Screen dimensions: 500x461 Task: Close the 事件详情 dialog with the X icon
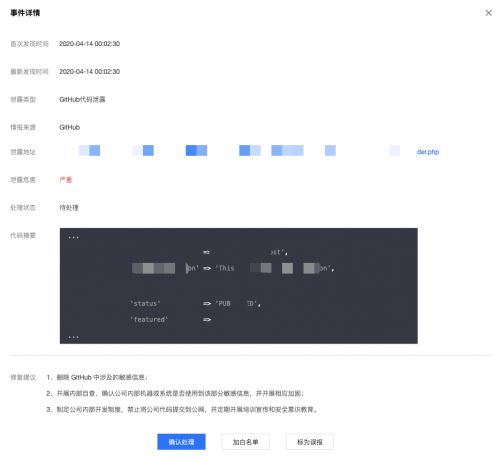(x=488, y=13)
